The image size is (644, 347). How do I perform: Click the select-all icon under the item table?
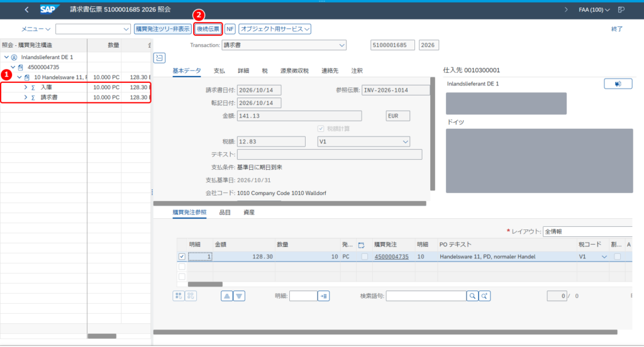tap(178, 295)
